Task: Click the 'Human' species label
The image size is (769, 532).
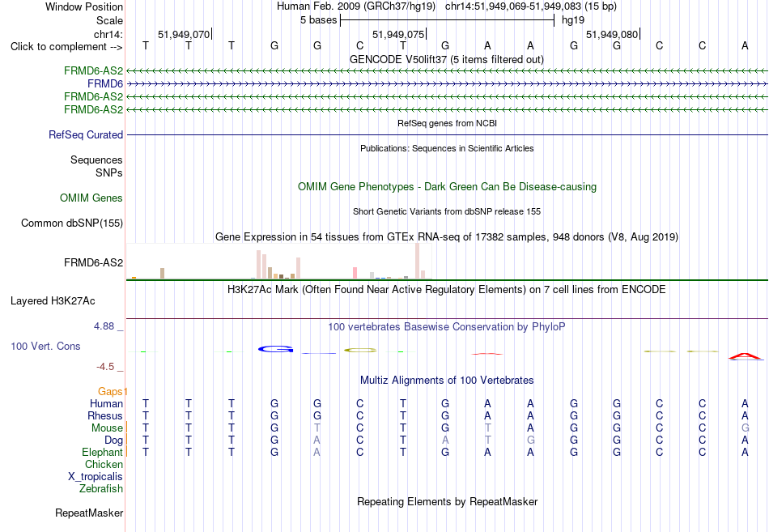Action: [x=106, y=404]
